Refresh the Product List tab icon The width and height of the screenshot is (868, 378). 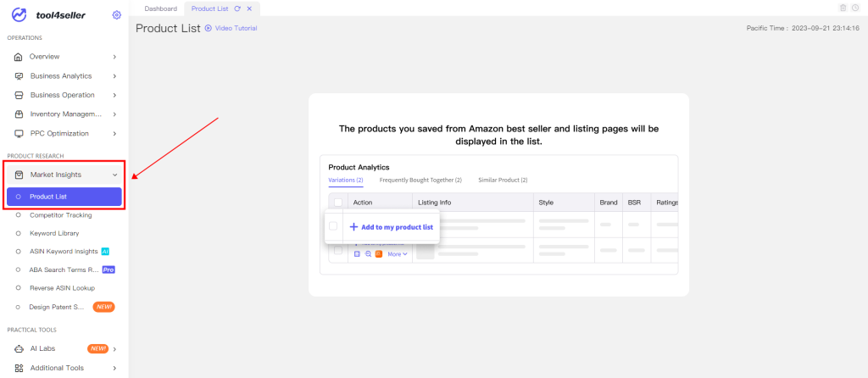[237, 8]
